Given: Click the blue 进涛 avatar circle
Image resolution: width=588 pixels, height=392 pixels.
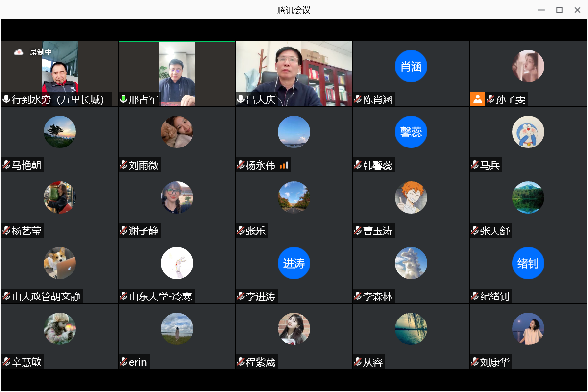Looking at the screenshot, I should pos(294,263).
